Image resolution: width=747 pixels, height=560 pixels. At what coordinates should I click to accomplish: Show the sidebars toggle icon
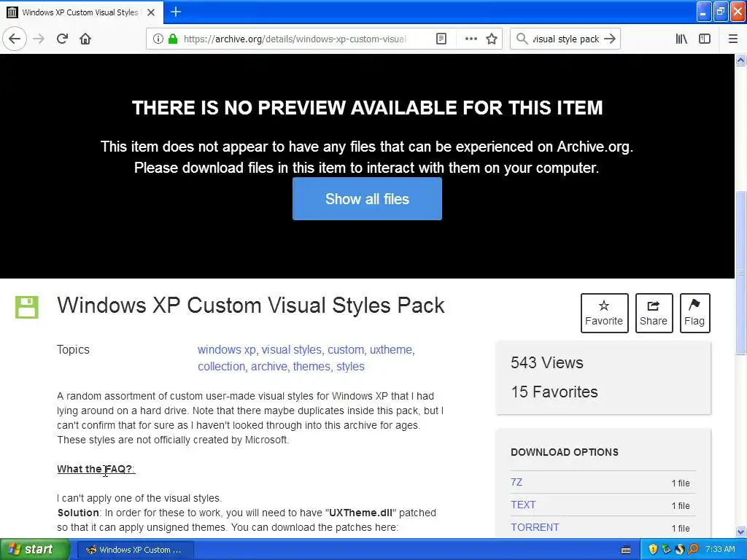705,39
